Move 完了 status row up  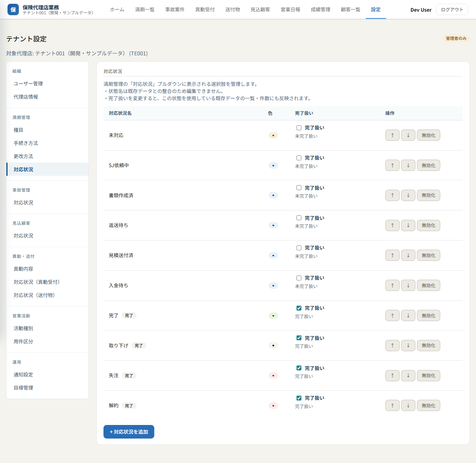[392, 315]
